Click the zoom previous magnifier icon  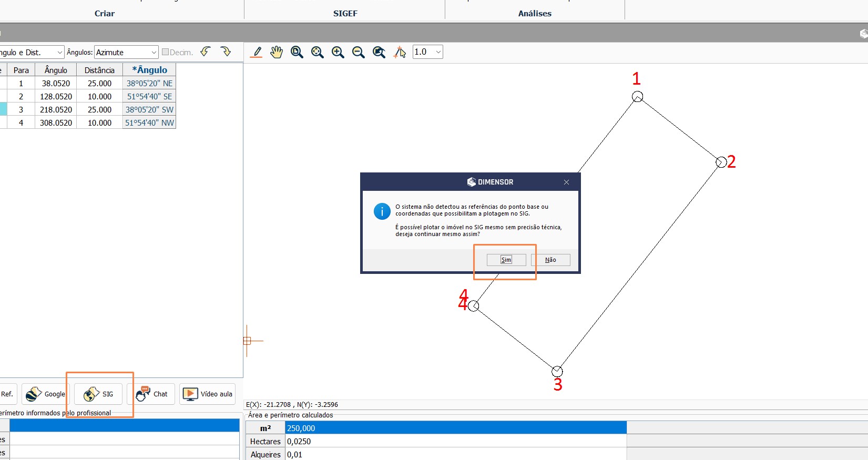379,52
